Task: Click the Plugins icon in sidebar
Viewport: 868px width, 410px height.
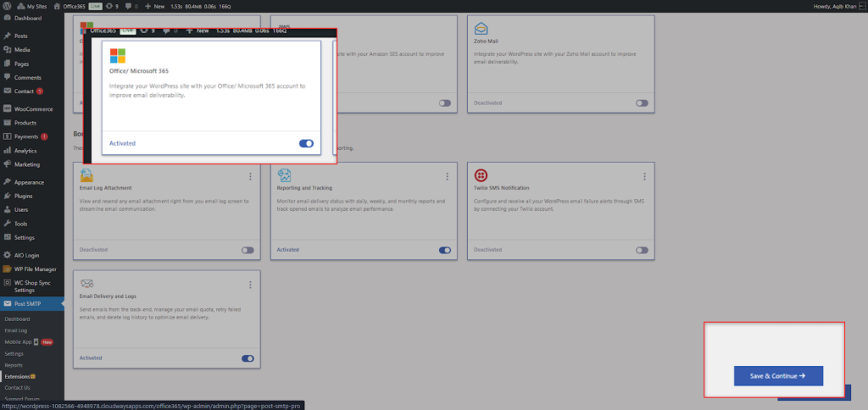Action: (x=7, y=196)
